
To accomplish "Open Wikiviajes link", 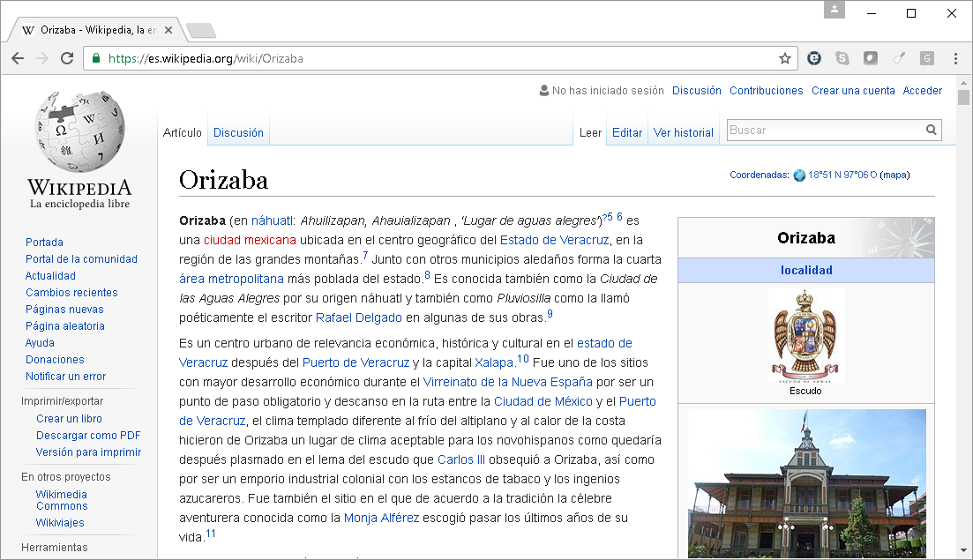I will pyautogui.click(x=60, y=523).
